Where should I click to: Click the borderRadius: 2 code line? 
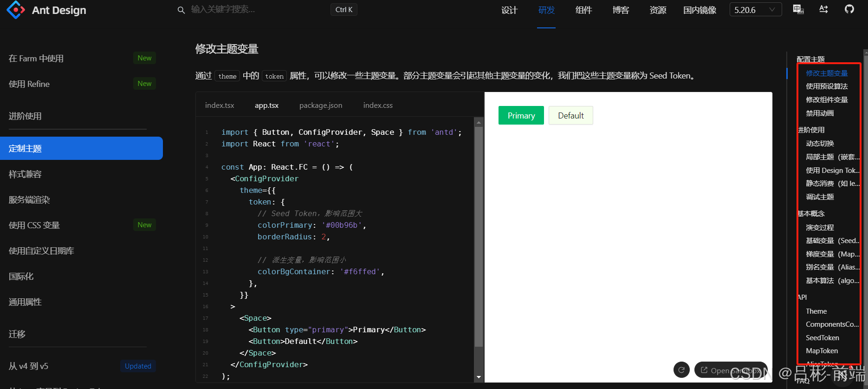pyautogui.click(x=293, y=237)
